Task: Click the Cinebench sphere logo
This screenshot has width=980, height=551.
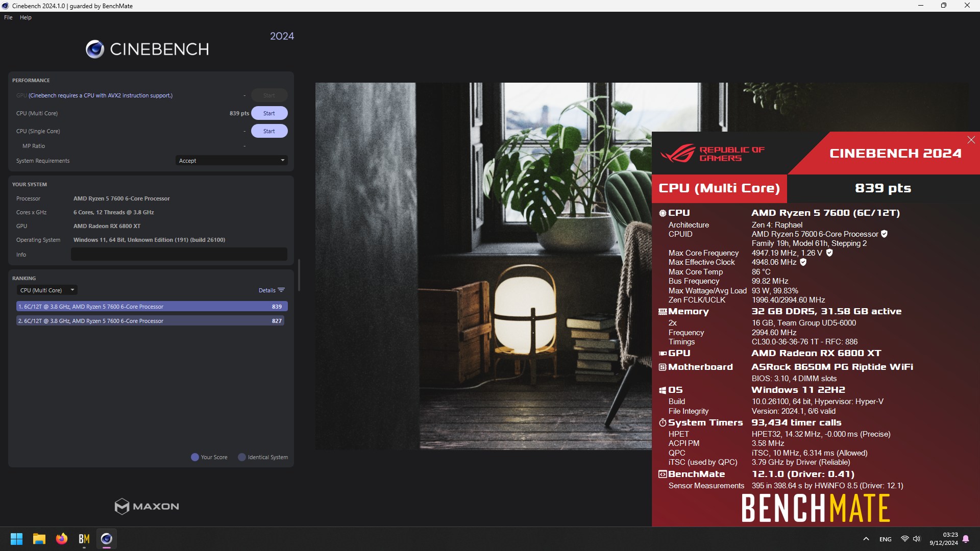Action: 95,49
